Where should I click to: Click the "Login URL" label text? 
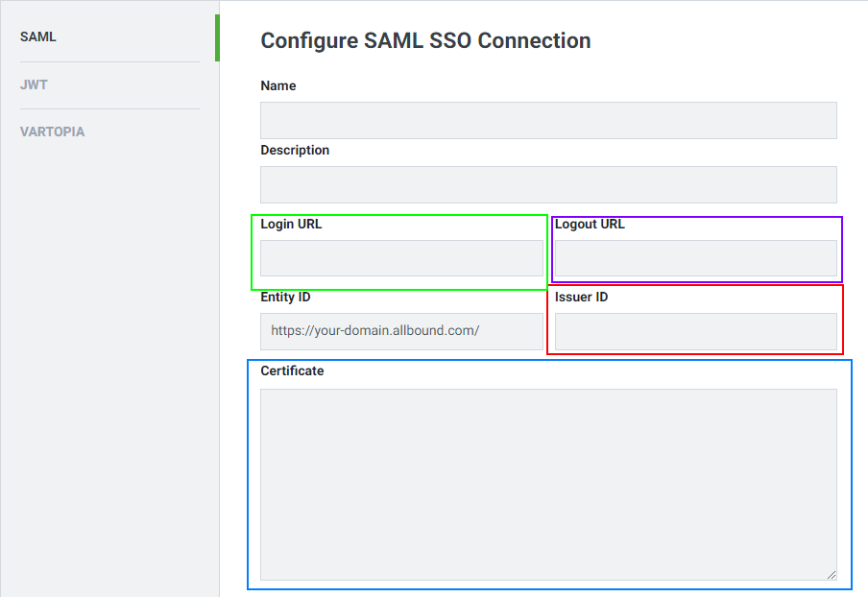click(291, 224)
